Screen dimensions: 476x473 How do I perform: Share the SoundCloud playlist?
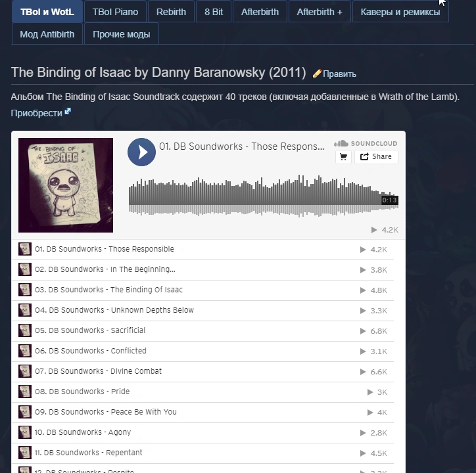(376, 157)
